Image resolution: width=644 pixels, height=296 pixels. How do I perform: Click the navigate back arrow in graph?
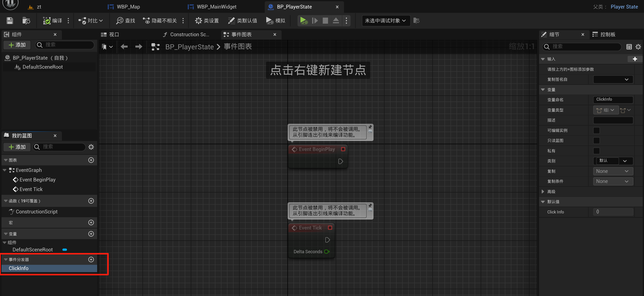tap(124, 47)
